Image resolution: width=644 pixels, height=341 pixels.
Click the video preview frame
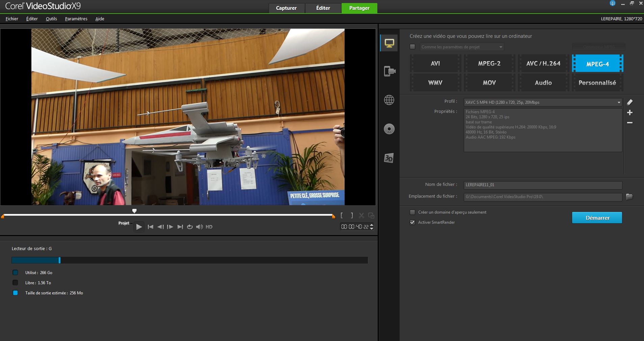188,117
